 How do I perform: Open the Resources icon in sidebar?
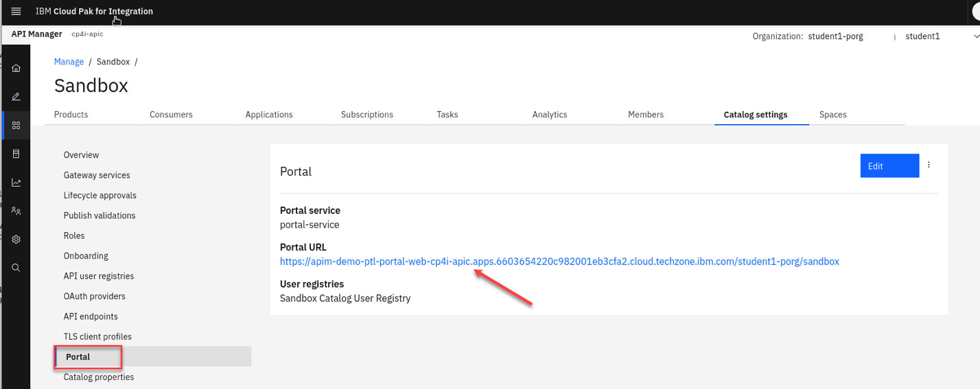tap(16, 154)
